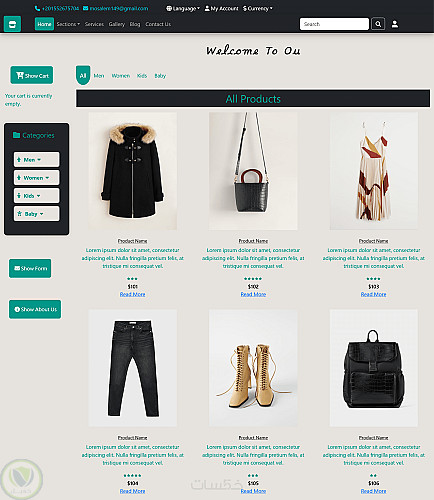
Task: Click the Show About Us button
Action: (x=35, y=309)
